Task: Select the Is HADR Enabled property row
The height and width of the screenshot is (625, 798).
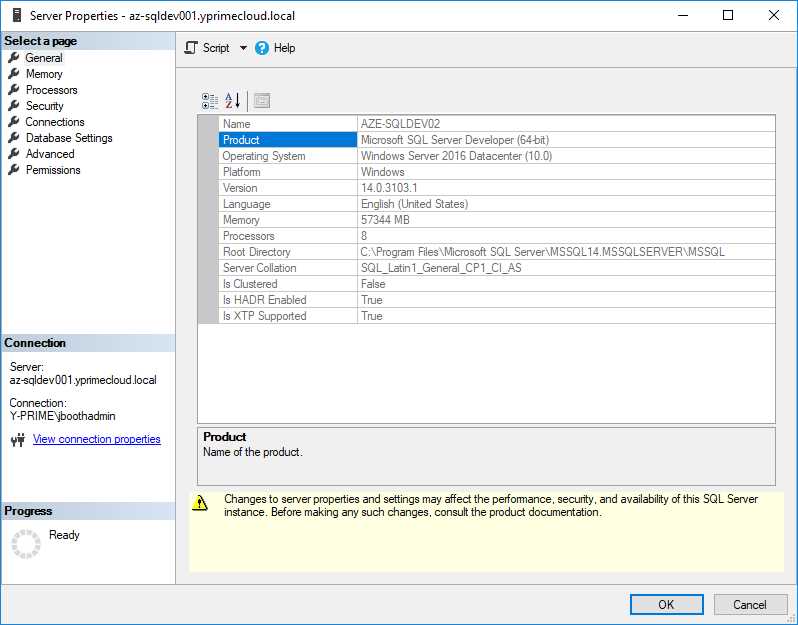Action: (x=497, y=300)
